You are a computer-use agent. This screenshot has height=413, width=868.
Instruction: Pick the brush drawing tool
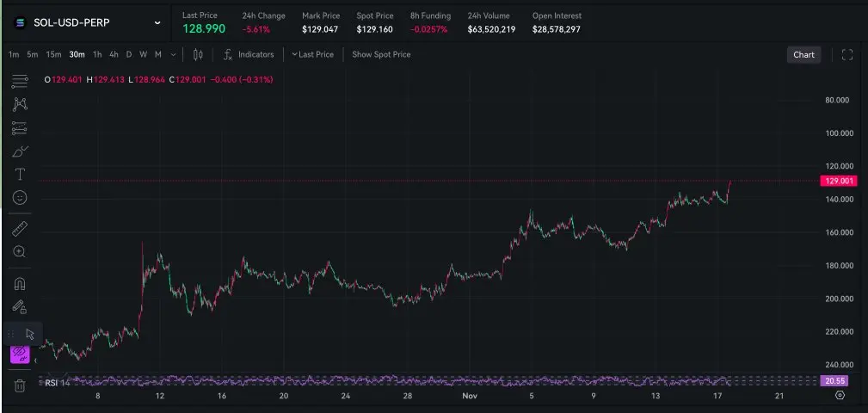[x=20, y=151]
